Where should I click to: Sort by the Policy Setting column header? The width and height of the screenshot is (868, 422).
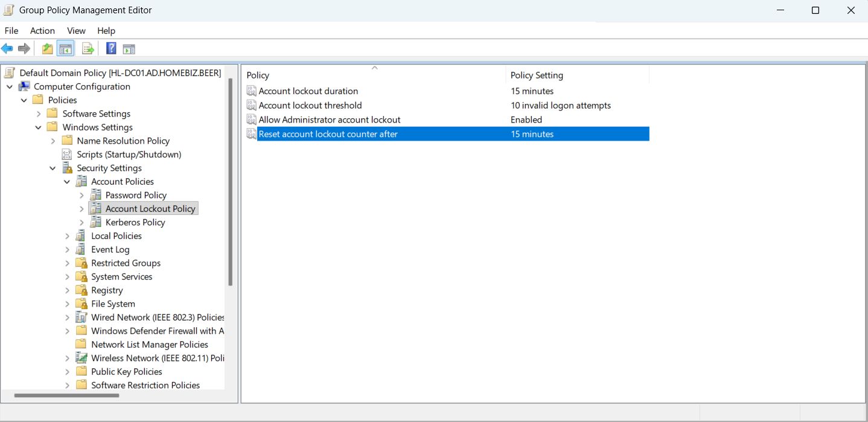click(x=577, y=75)
